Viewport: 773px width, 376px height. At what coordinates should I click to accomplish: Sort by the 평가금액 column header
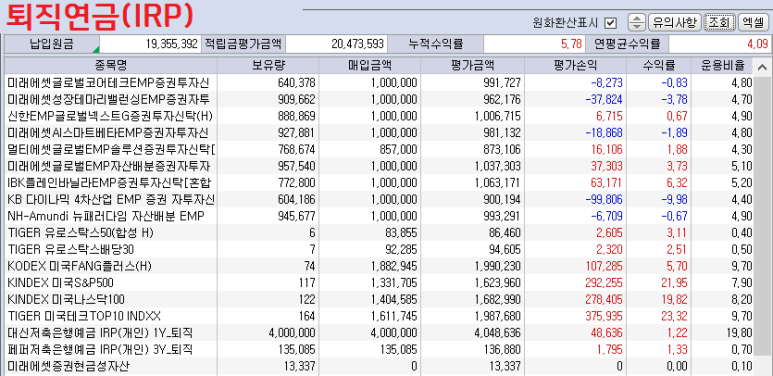pyautogui.click(x=472, y=66)
